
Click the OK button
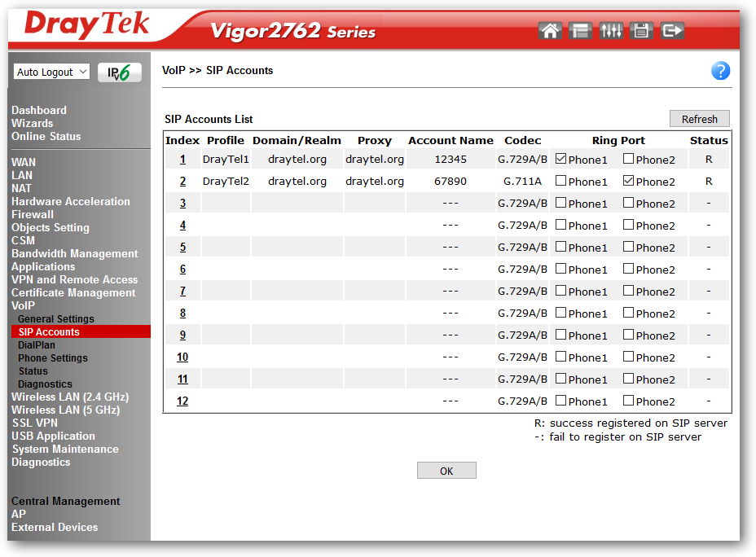[446, 471]
